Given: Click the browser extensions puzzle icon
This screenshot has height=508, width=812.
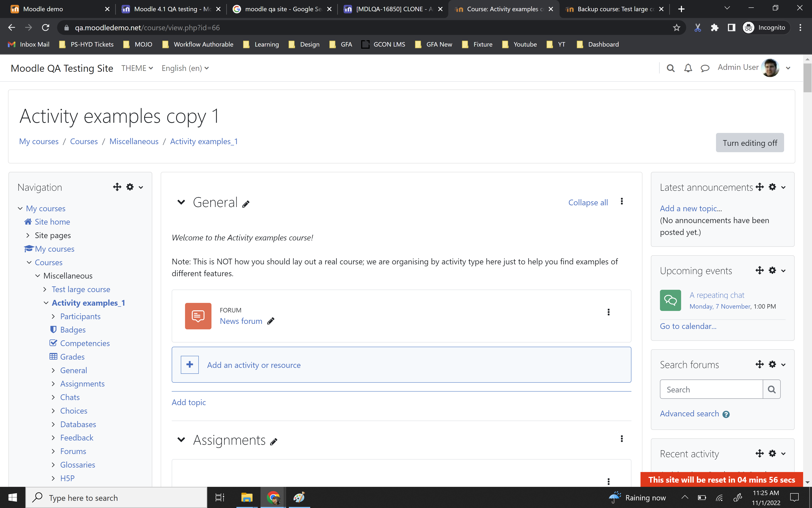Looking at the screenshot, I should click(x=714, y=28).
